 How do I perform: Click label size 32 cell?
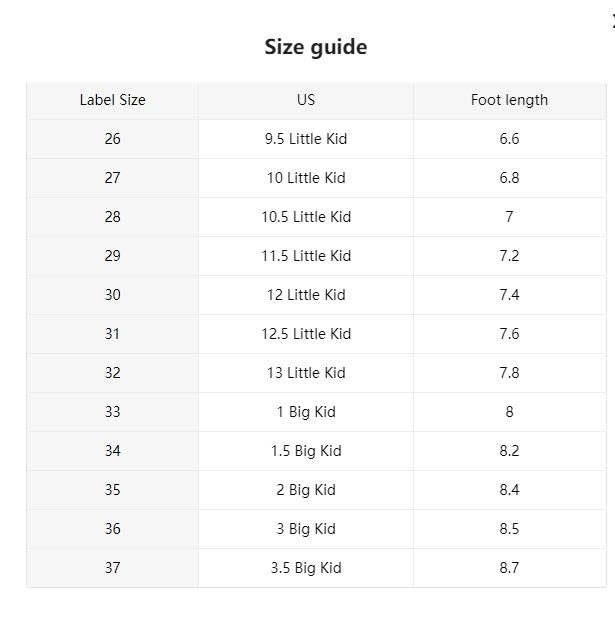click(112, 373)
